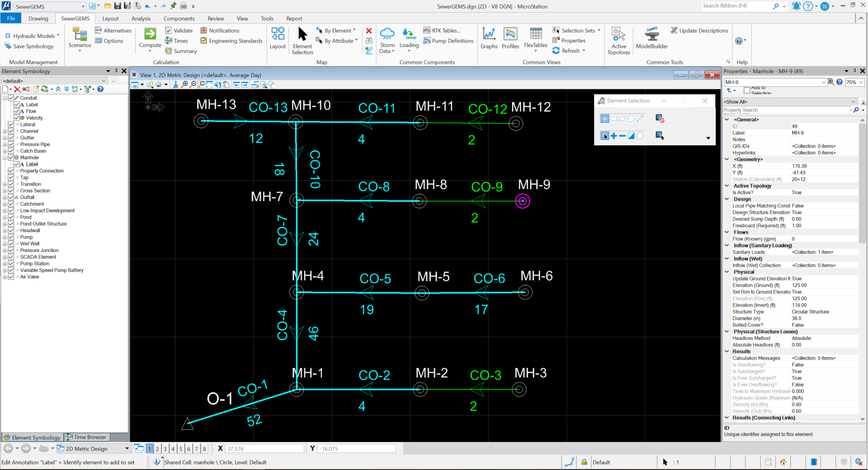
Task: Open Notifications in Calculation group
Action: coord(220,30)
